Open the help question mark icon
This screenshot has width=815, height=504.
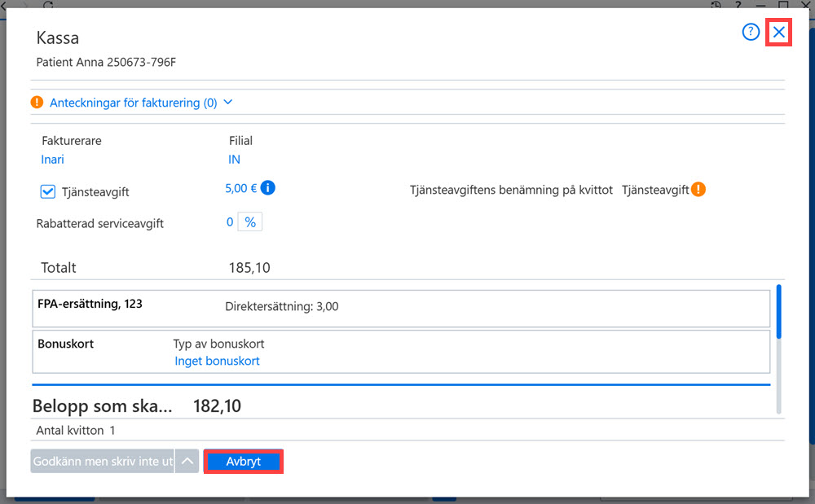point(751,33)
